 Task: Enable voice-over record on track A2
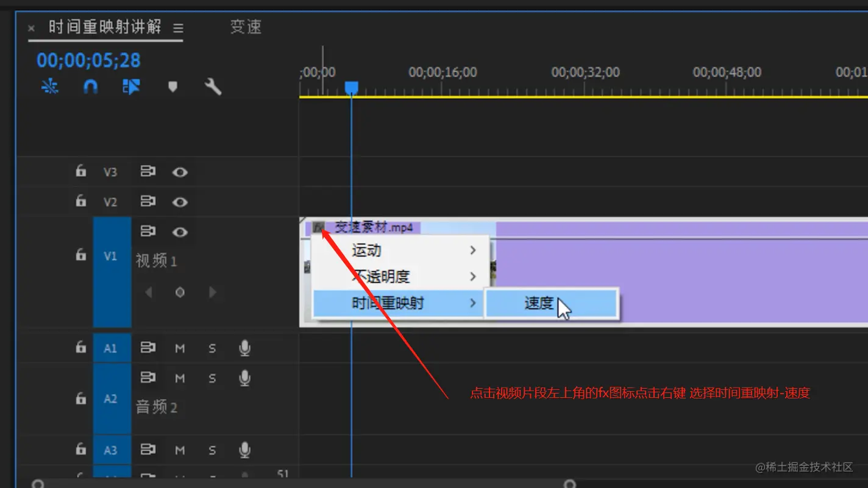point(244,378)
